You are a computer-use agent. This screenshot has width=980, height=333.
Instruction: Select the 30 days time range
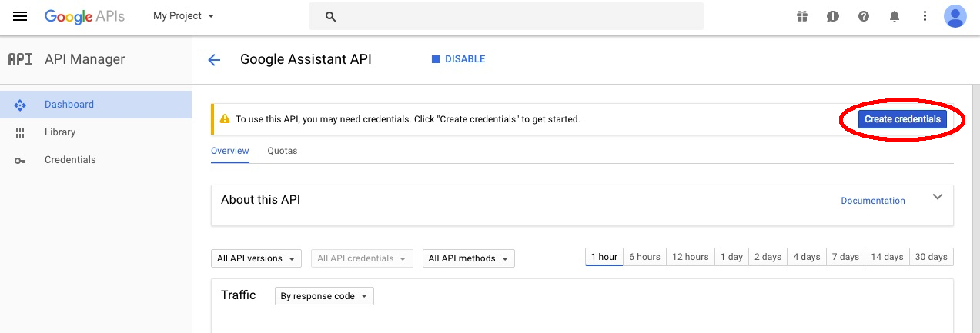[x=932, y=257]
